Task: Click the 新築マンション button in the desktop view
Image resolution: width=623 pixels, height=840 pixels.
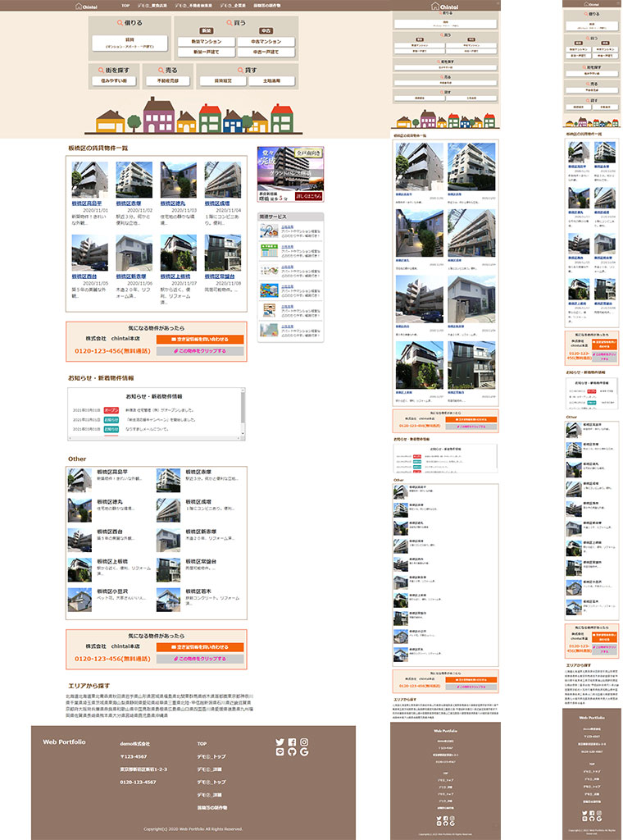Action: tap(206, 41)
